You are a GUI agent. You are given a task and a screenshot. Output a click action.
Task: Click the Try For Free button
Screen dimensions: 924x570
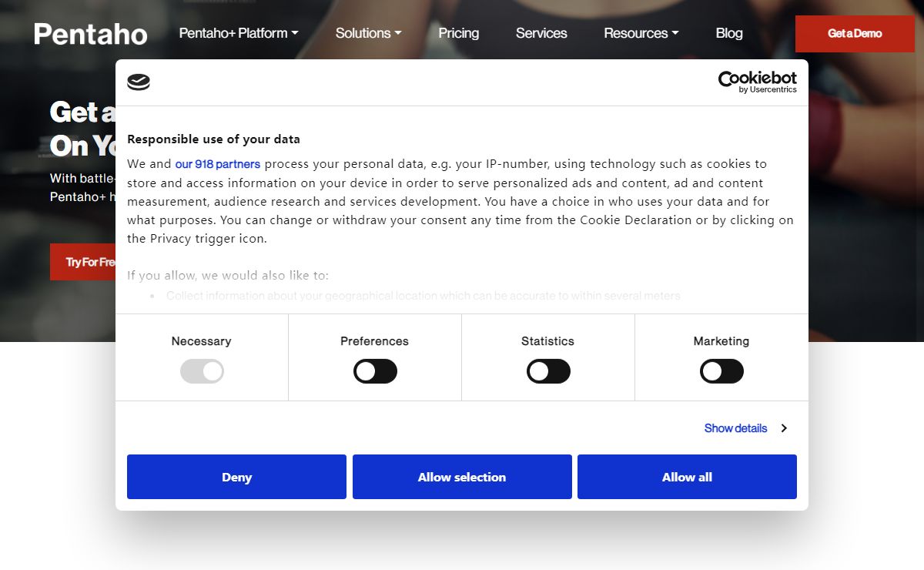click(x=83, y=262)
